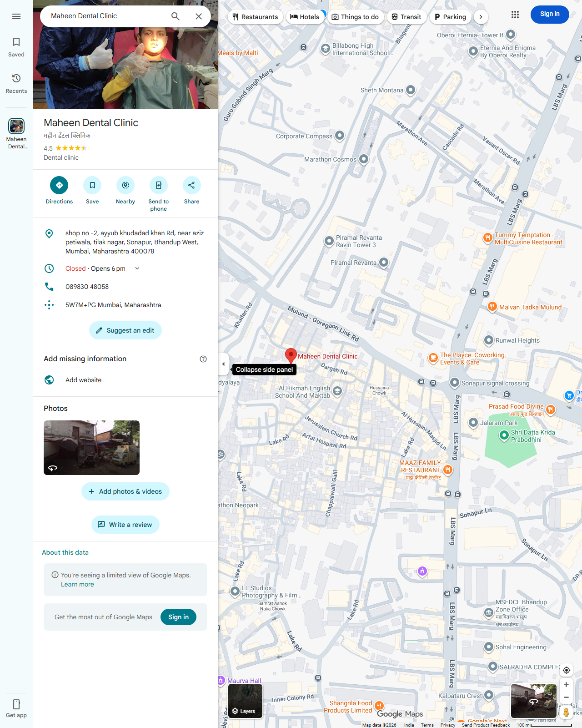Click Al Hikmah English School marker

337,391
